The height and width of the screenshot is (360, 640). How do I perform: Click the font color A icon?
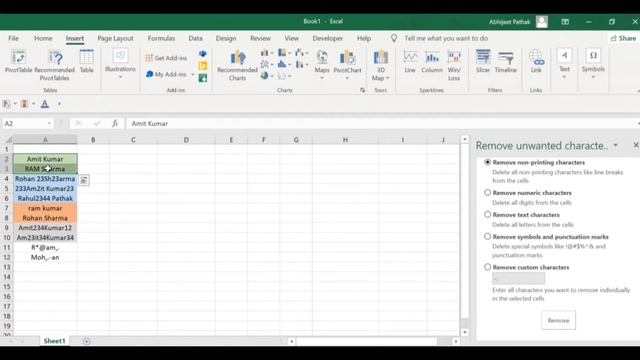45,104
